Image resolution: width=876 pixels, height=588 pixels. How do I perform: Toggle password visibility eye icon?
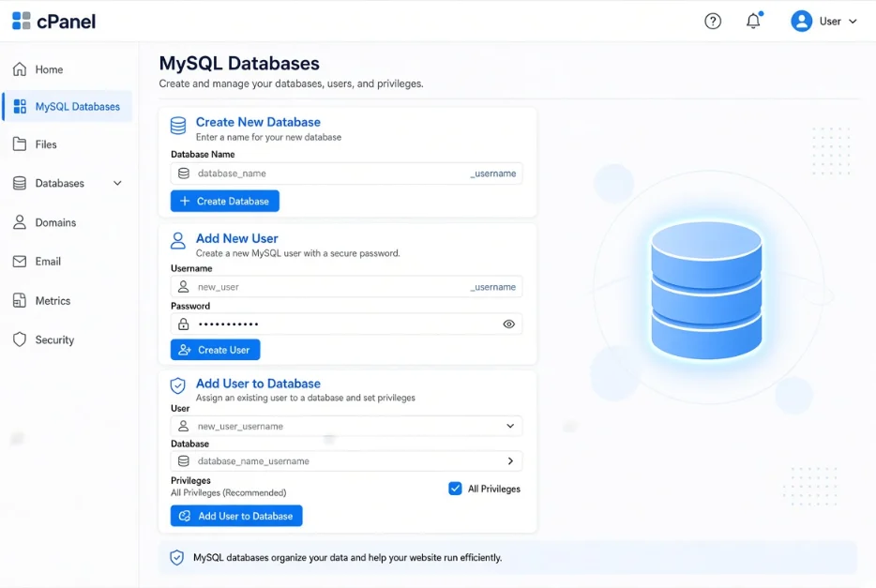pos(508,324)
